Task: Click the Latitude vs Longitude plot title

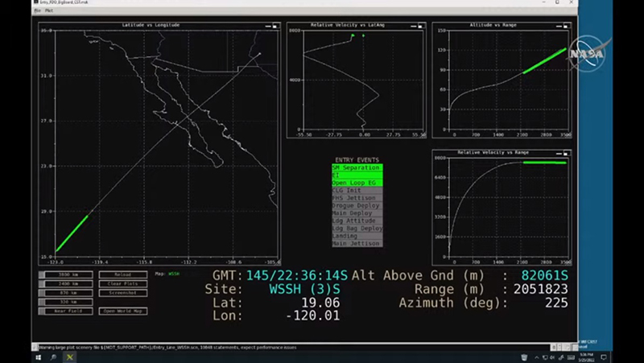Action: tap(151, 25)
